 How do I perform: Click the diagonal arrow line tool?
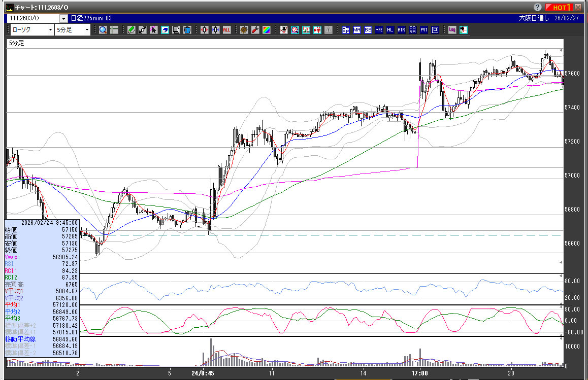[x=142, y=30]
